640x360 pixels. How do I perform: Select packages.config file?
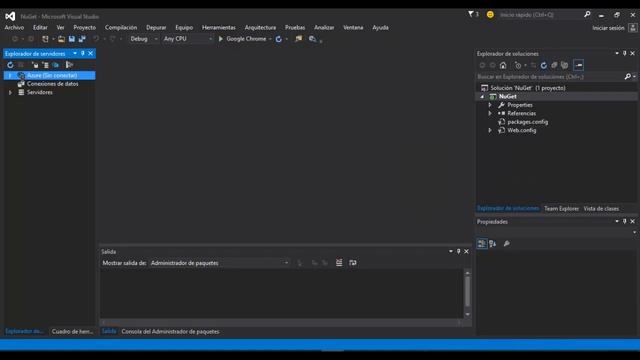(x=527, y=122)
